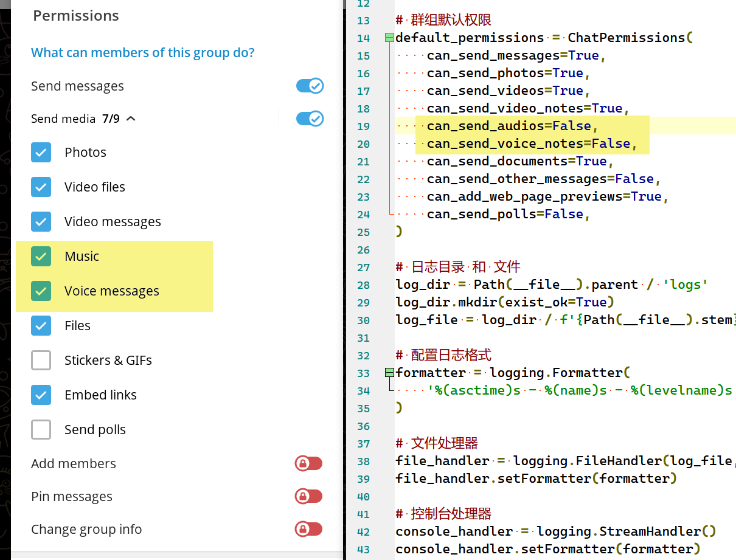Uncheck the Music checkbox
Viewport: 736px width, 560px height.
pyautogui.click(x=41, y=257)
